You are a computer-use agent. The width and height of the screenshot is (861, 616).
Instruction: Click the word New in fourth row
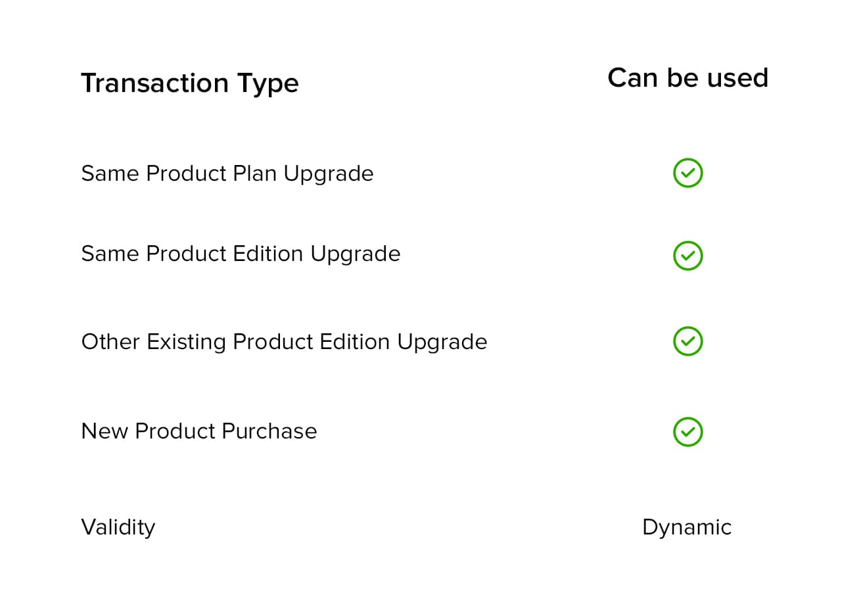point(105,431)
